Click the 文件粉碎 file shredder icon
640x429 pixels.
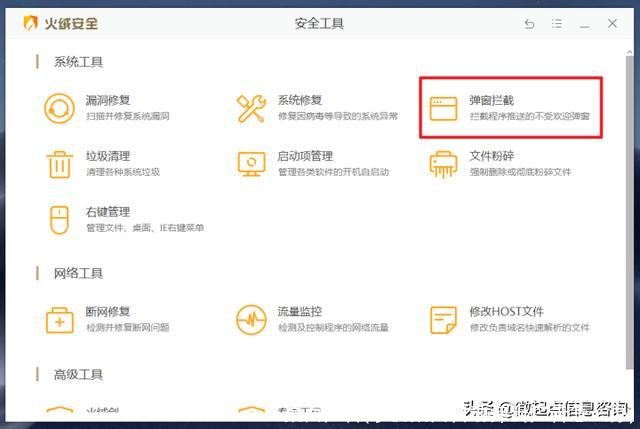pos(443,163)
